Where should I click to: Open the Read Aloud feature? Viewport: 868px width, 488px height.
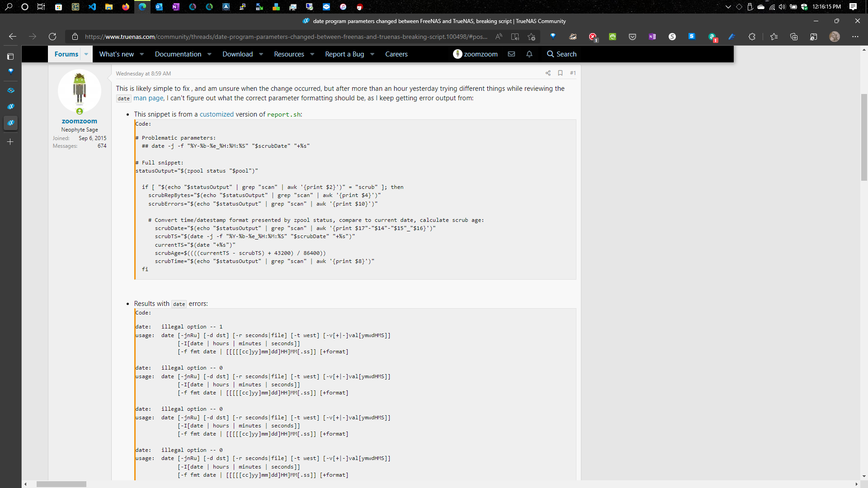tap(499, 37)
